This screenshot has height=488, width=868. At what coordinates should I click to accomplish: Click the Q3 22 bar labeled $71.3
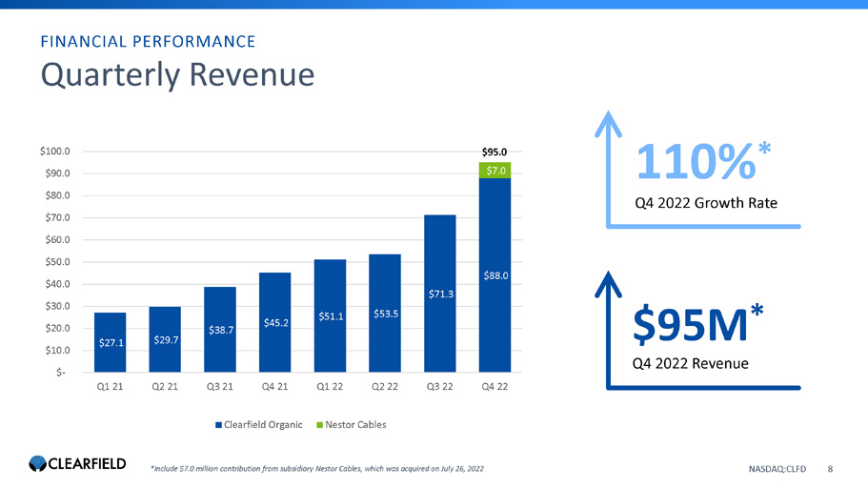[440, 294]
